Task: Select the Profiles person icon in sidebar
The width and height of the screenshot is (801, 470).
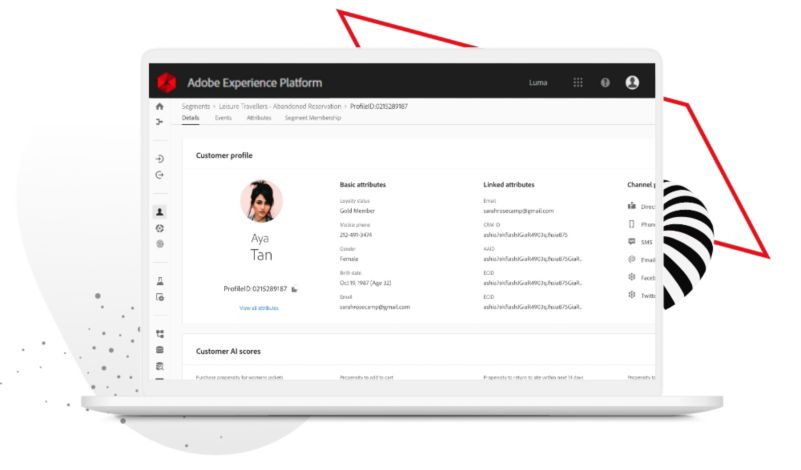Action: point(159,212)
